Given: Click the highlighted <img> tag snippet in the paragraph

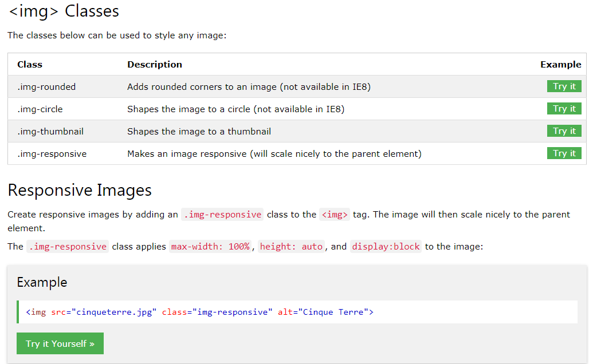Looking at the screenshot, I should click(x=335, y=214).
